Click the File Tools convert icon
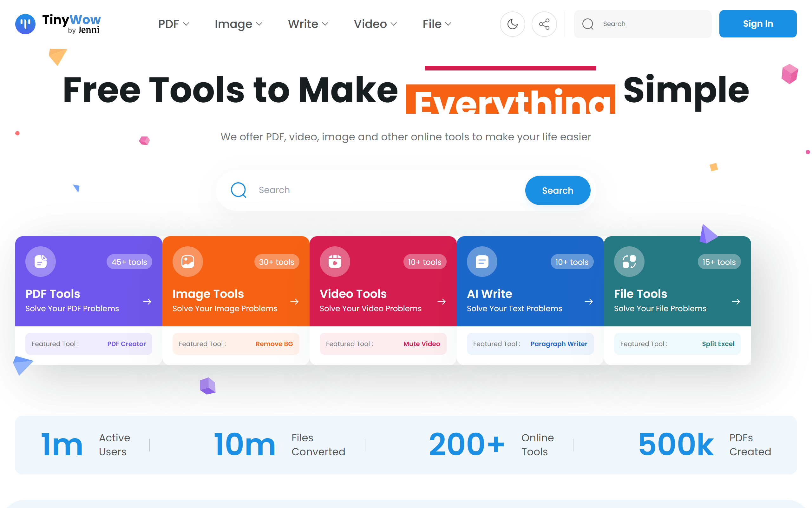The width and height of the screenshot is (812, 508). pyautogui.click(x=629, y=261)
